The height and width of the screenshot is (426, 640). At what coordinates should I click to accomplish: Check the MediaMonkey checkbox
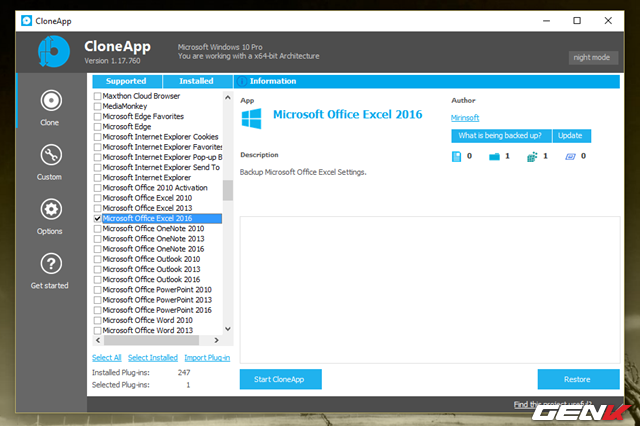[x=98, y=106]
